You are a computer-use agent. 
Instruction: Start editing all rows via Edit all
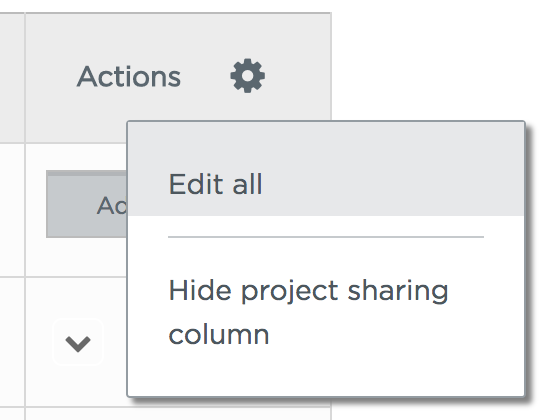click(x=326, y=184)
